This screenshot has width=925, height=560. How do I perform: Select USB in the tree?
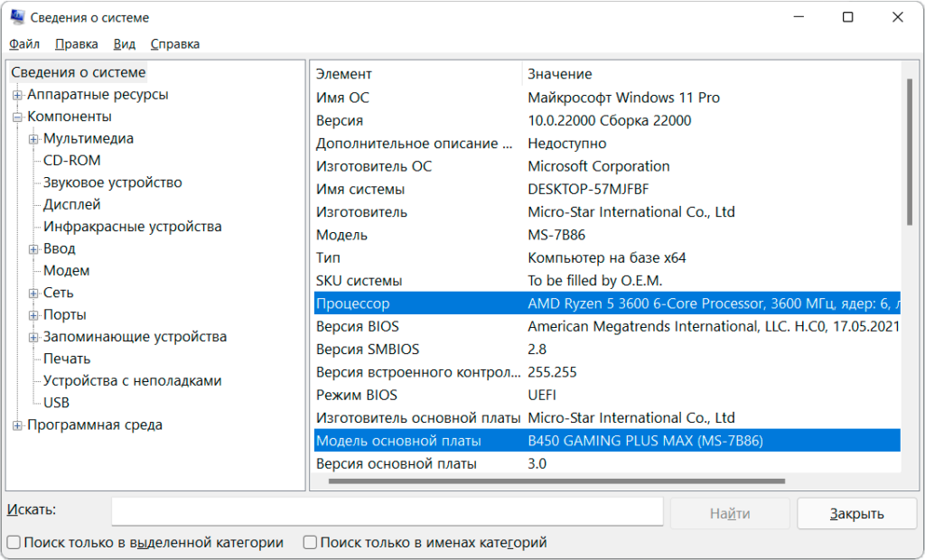click(x=57, y=403)
